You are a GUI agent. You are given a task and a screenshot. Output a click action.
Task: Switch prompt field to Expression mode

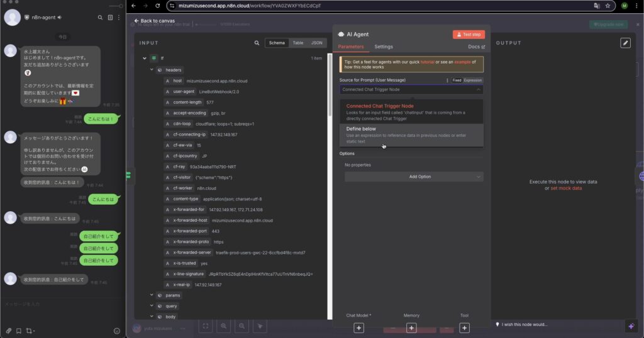[x=473, y=80]
